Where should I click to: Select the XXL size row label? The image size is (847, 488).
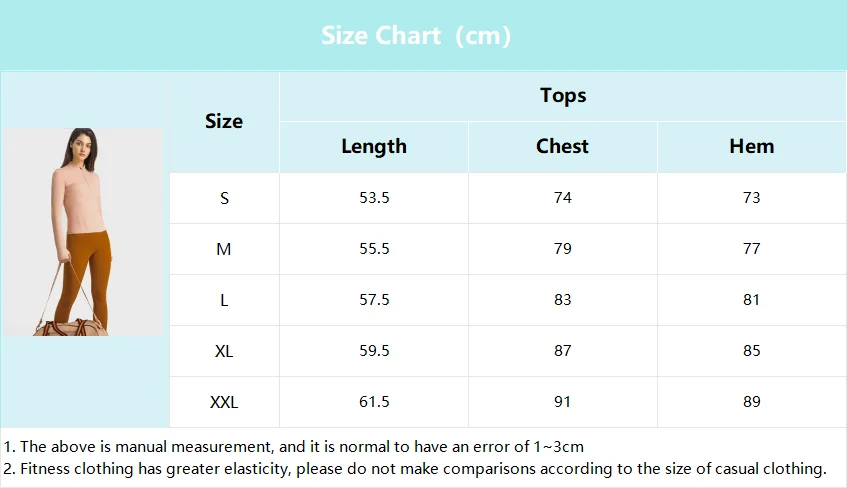pyautogui.click(x=224, y=402)
